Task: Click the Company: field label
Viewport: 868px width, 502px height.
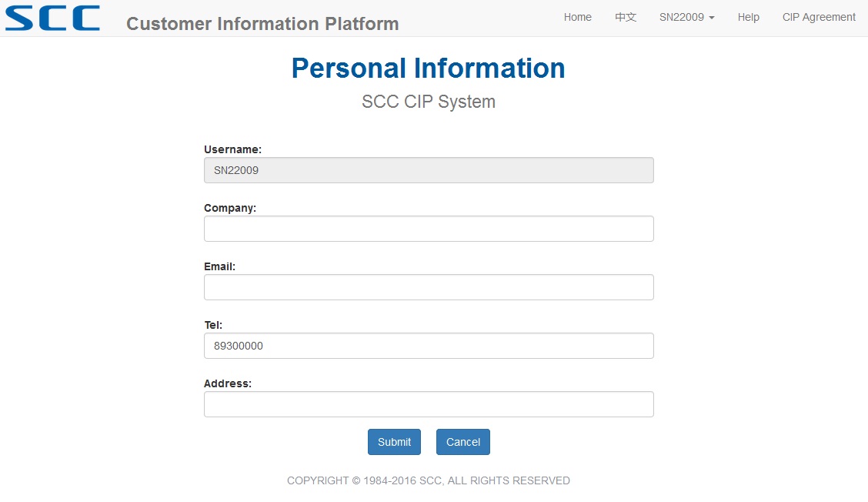Action: coord(230,209)
